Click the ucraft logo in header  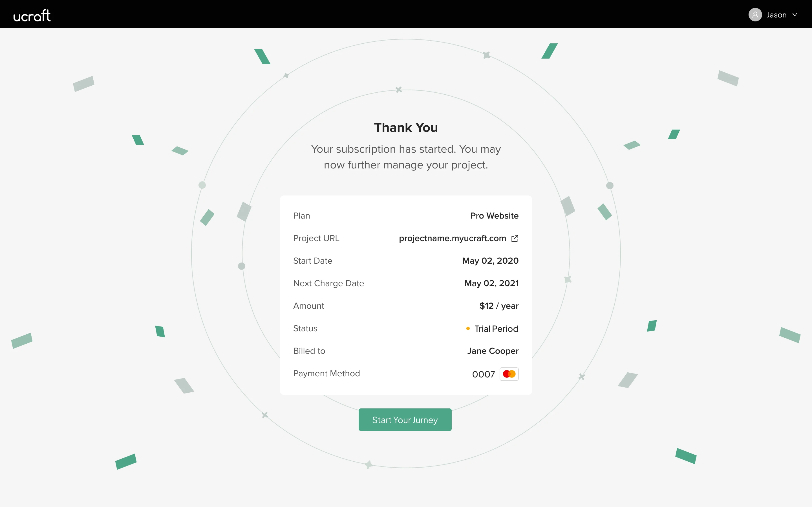pos(32,15)
